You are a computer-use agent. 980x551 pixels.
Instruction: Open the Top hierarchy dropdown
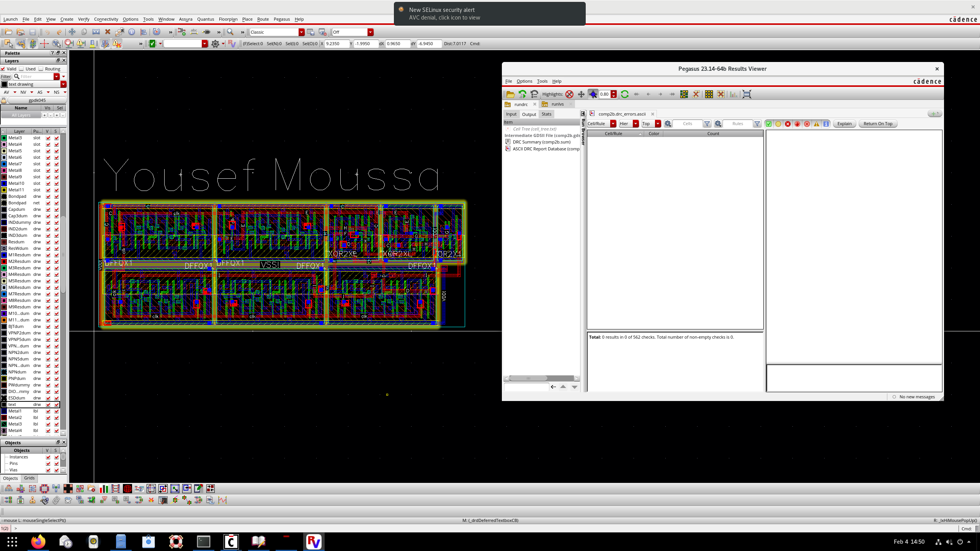coord(658,124)
